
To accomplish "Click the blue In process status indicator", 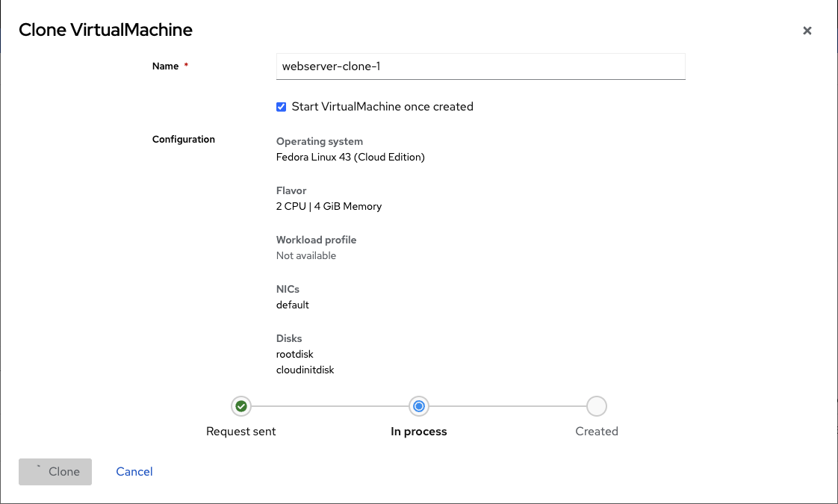I will pos(418,406).
